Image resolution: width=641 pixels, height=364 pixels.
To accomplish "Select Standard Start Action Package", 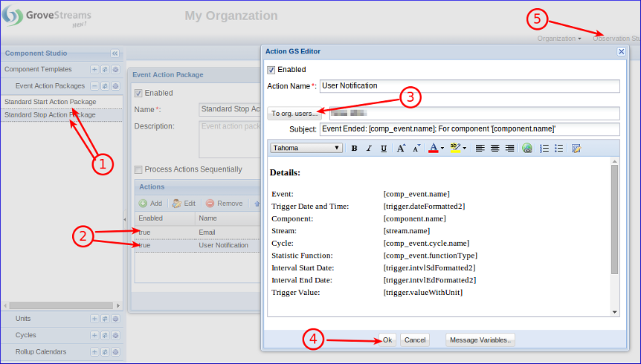I will click(50, 102).
